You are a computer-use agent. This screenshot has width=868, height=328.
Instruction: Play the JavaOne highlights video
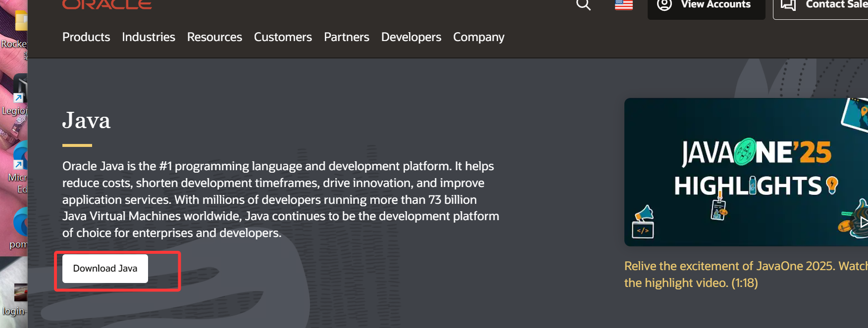point(863,222)
